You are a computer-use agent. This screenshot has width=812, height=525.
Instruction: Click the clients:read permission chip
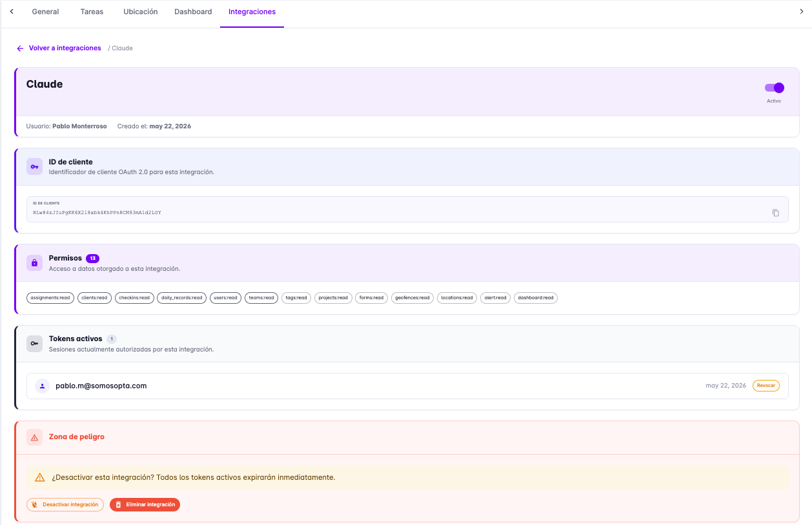94,298
